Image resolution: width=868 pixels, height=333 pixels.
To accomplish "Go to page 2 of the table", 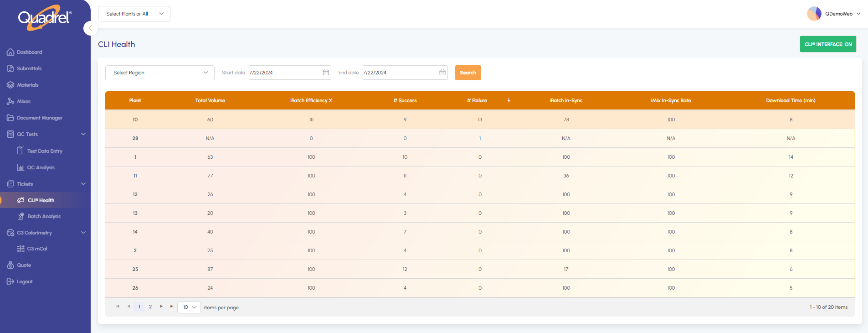I will pyautogui.click(x=150, y=307).
